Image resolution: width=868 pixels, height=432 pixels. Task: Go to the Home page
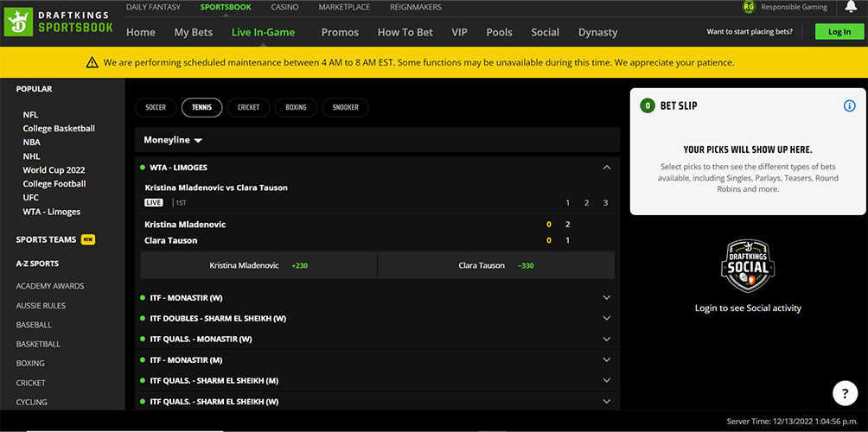(x=141, y=32)
